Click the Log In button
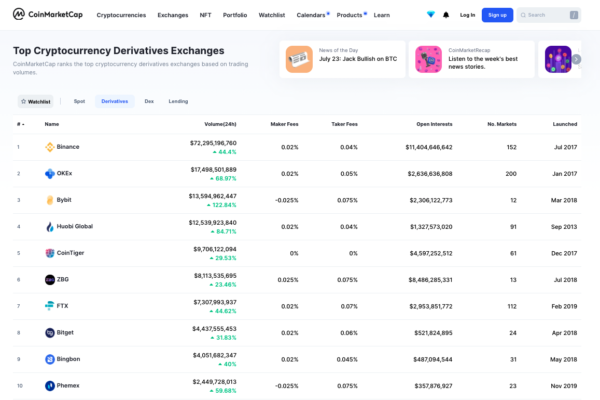This screenshot has width=600, height=400. tap(467, 15)
